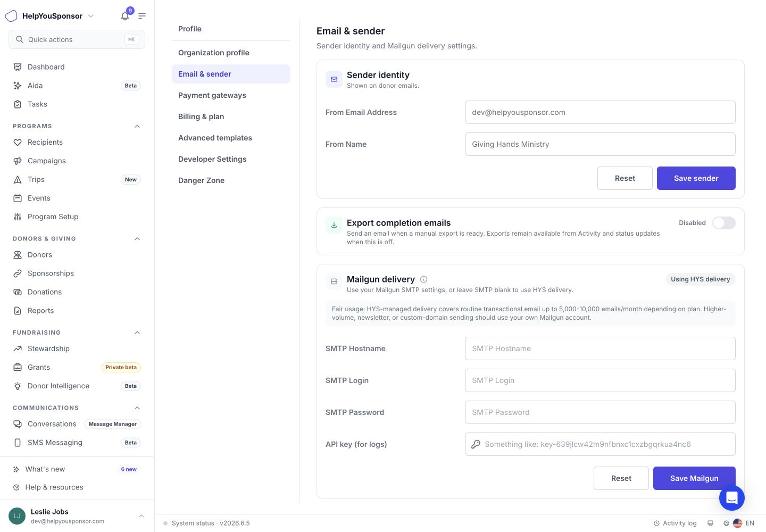Open What's new updates

pyautogui.click(x=77, y=469)
